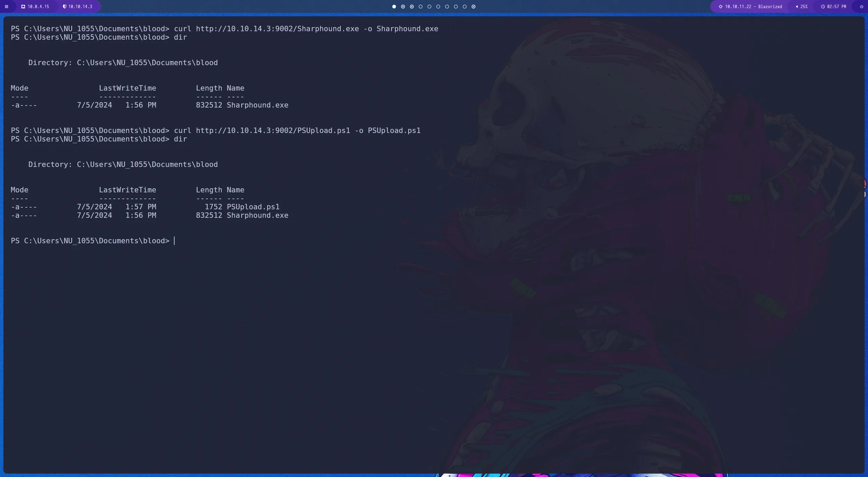Click the volume speaker icon
Viewport: 868px width, 477px height.
tap(797, 6)
